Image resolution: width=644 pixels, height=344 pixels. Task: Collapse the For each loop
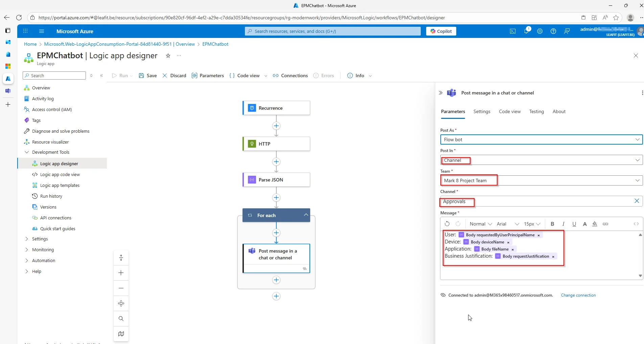click(x=306, y=215)
